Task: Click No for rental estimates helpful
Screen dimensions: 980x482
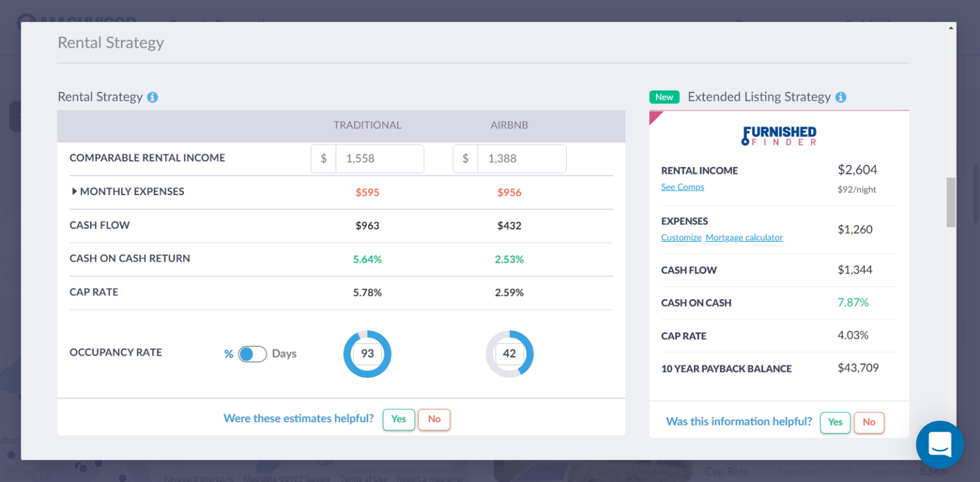Action: (434, 420)
